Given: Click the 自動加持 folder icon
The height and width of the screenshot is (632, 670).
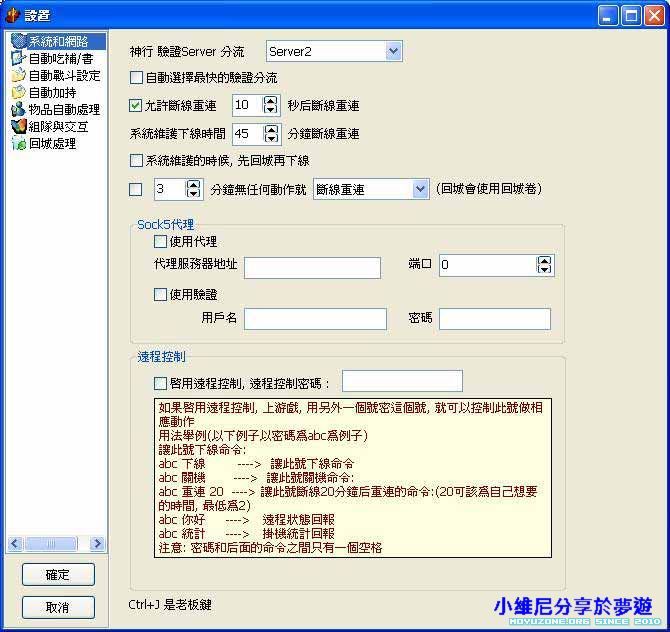Looking at the screenshot, I should click(18, 92).
